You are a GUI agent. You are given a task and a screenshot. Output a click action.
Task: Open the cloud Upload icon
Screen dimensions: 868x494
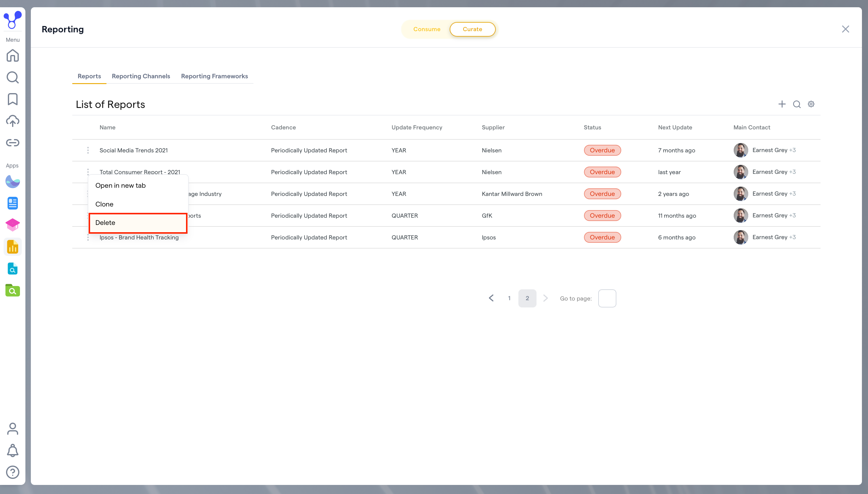click(13, 121)
